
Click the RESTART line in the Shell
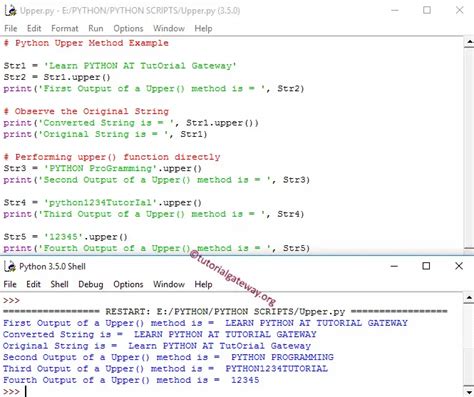coord(225,312)
